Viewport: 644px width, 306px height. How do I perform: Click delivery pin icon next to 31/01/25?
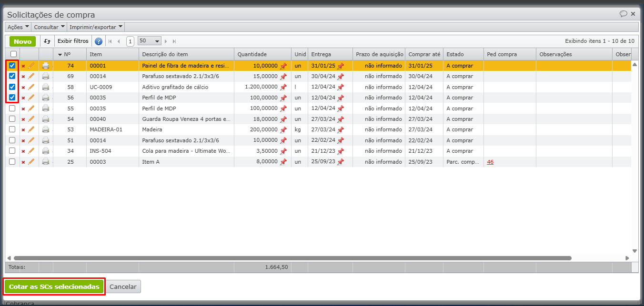[x=341, y=66]
